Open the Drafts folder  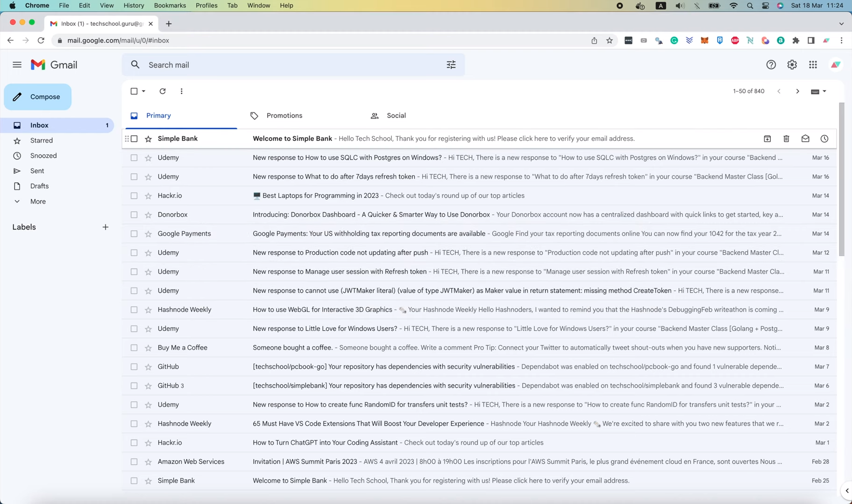tap(39, 186)
